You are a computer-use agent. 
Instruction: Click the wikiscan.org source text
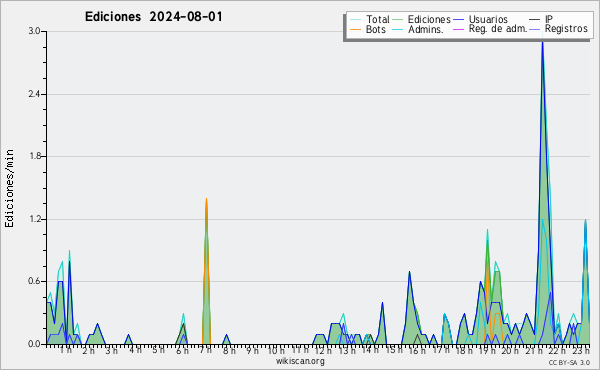click(300, 361)
